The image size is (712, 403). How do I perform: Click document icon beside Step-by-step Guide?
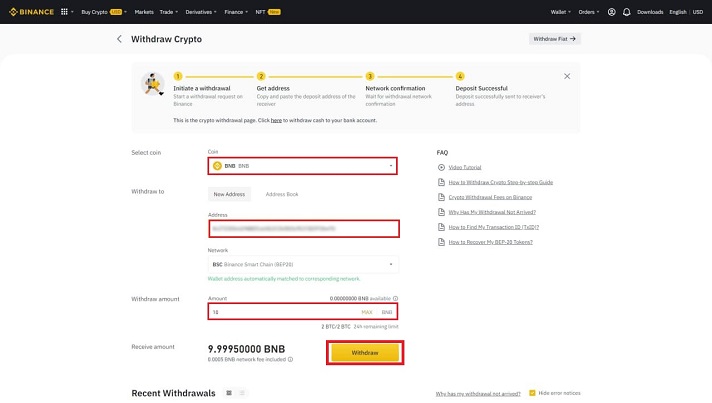441,182
